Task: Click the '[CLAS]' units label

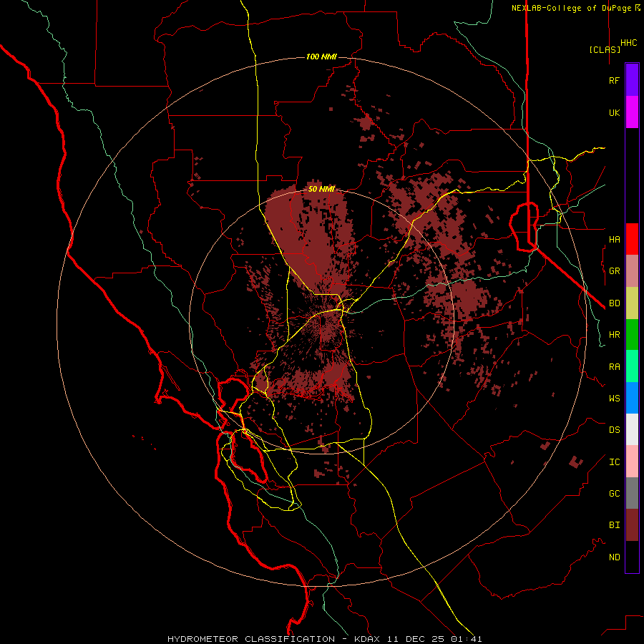Action: (605, 50)
